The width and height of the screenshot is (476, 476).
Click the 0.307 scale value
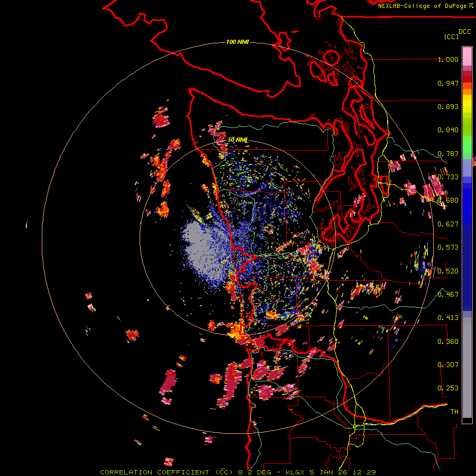[x=448, y=364]
